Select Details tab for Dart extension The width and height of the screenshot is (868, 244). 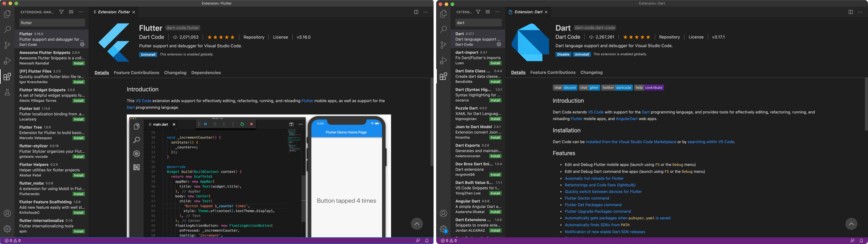coord(518,72)
